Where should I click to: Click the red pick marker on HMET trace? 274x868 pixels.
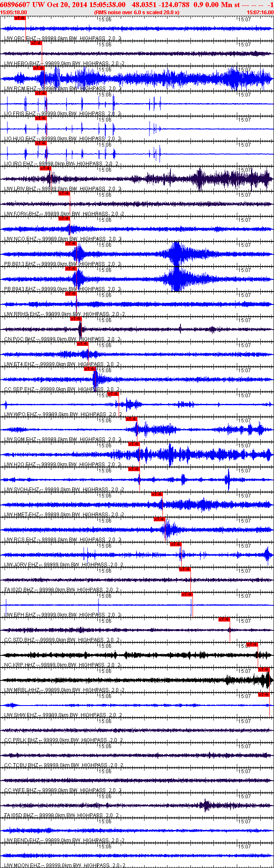[x=157, y=494]
